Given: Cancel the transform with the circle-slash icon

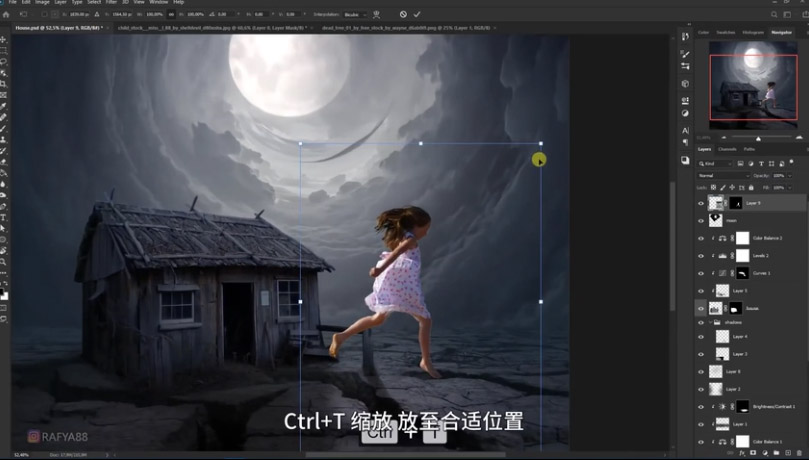Looking at the screenshot, I should [403, 14].
